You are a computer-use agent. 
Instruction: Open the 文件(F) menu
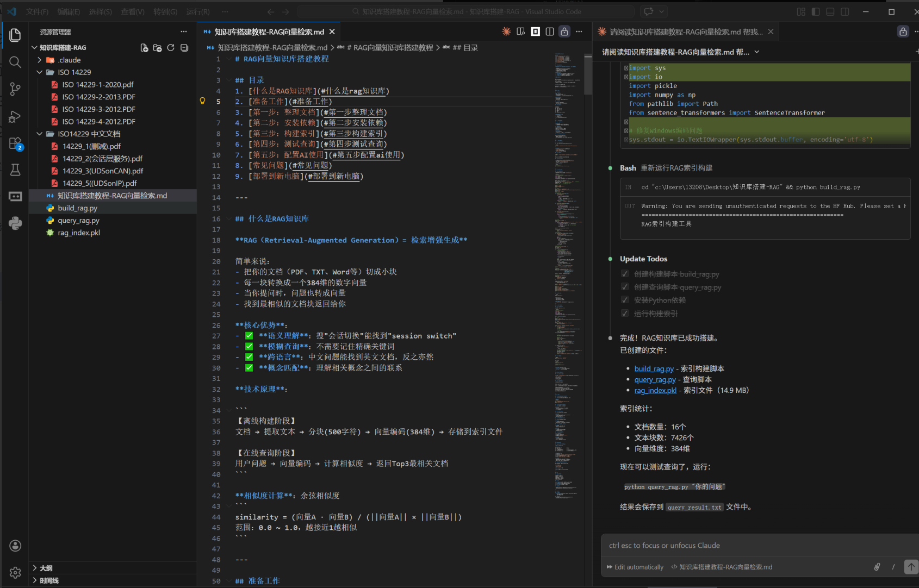38,11
